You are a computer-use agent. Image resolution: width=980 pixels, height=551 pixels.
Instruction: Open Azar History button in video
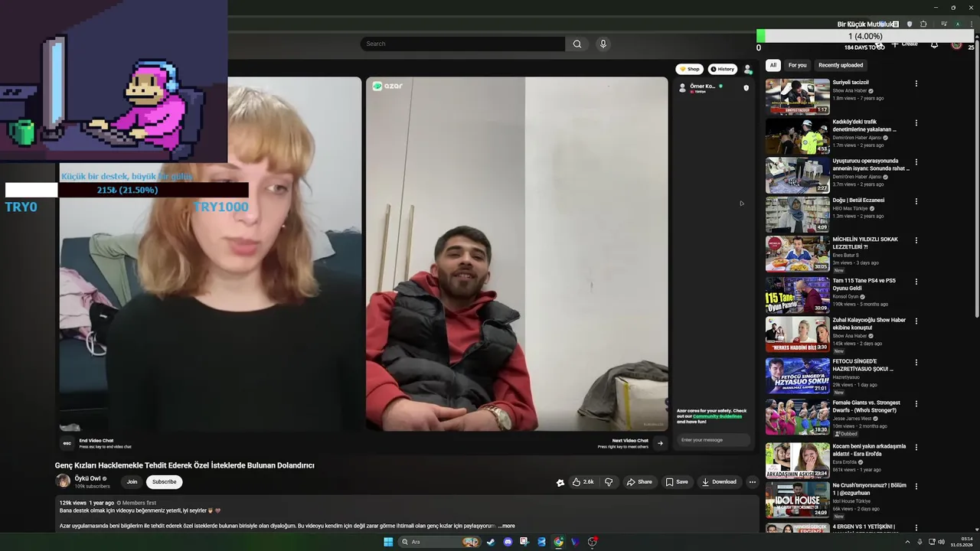(723, 69)
